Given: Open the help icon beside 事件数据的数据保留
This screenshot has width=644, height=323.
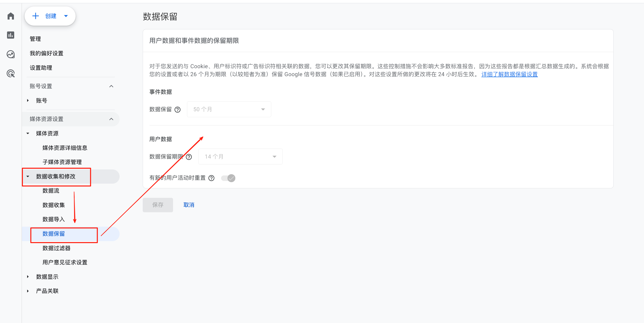Looking at the screenshot, I should (178, 109).
